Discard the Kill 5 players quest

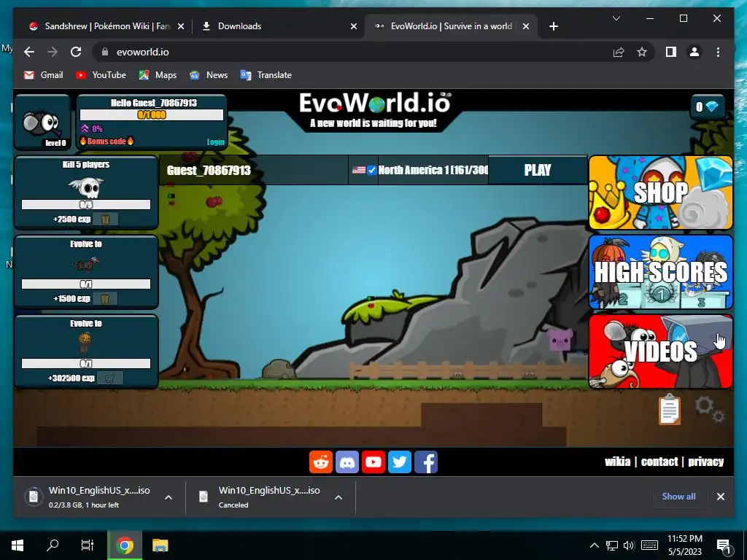(x=105, y=219)
